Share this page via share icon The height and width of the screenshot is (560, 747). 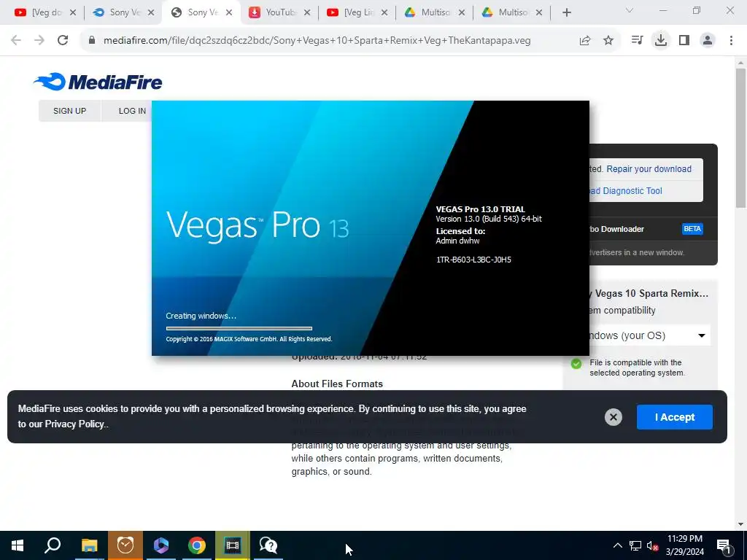[x=585, y=41]
